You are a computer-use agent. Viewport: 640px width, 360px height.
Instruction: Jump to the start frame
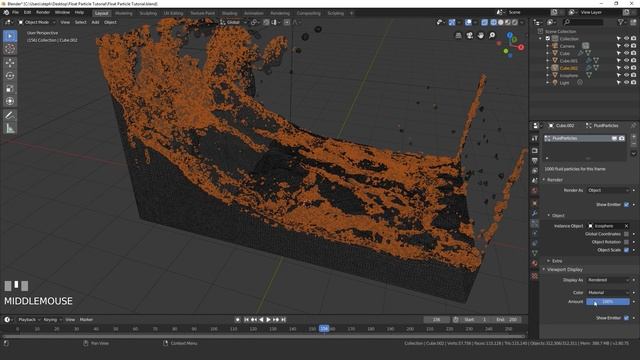[247, 320]
